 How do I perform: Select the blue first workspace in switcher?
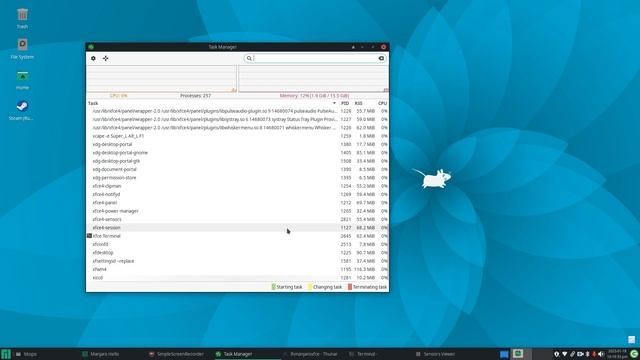(504, 354)
